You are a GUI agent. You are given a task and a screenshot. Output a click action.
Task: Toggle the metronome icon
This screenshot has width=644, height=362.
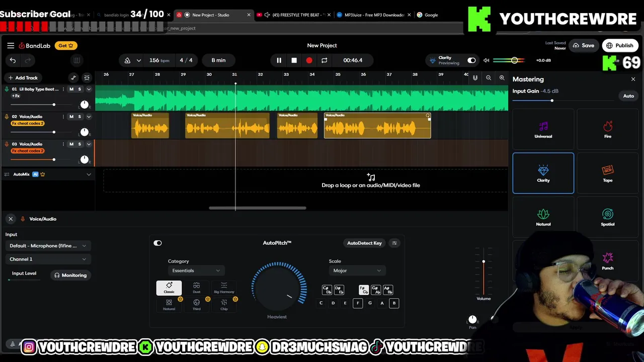pos(127,60)
